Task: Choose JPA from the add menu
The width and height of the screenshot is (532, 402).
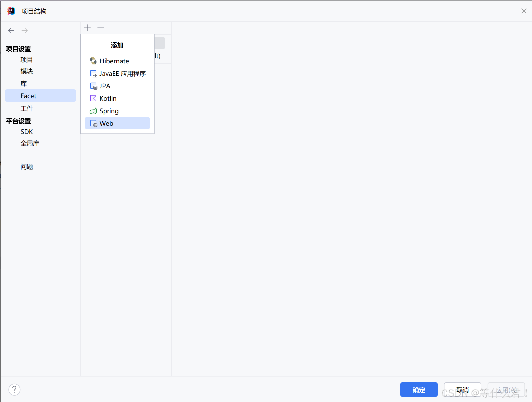Action: [x=105, y=86]
